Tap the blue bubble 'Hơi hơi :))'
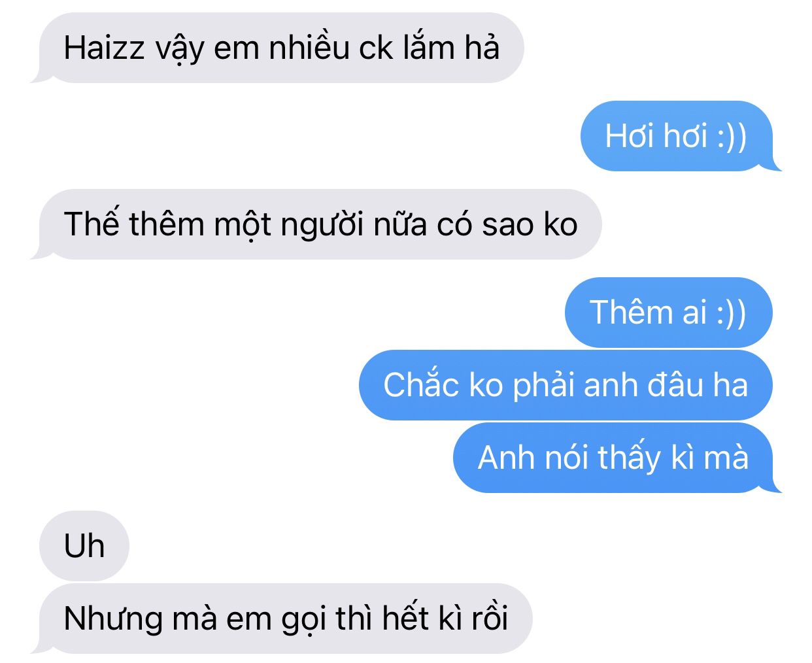Image resolution: width=812 pixels, height=663 pixels. pyautogui.click(x=677, y=136)
